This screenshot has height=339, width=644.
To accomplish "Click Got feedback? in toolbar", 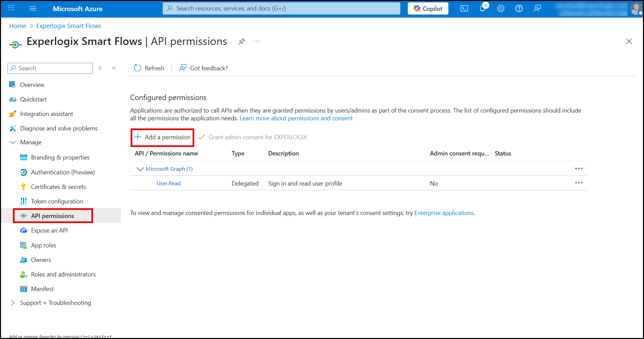I will click(203, 68).
